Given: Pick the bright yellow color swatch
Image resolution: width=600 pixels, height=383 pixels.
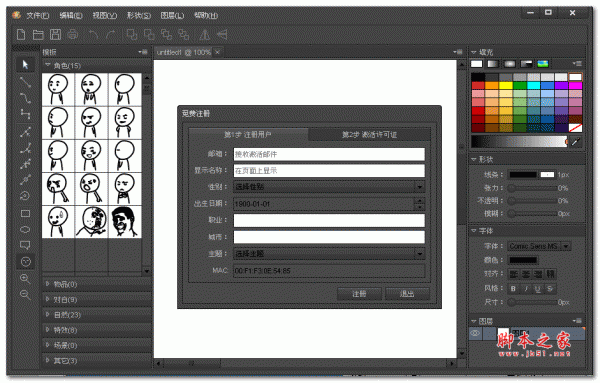Looking at the screenshot, I should 505,85.
